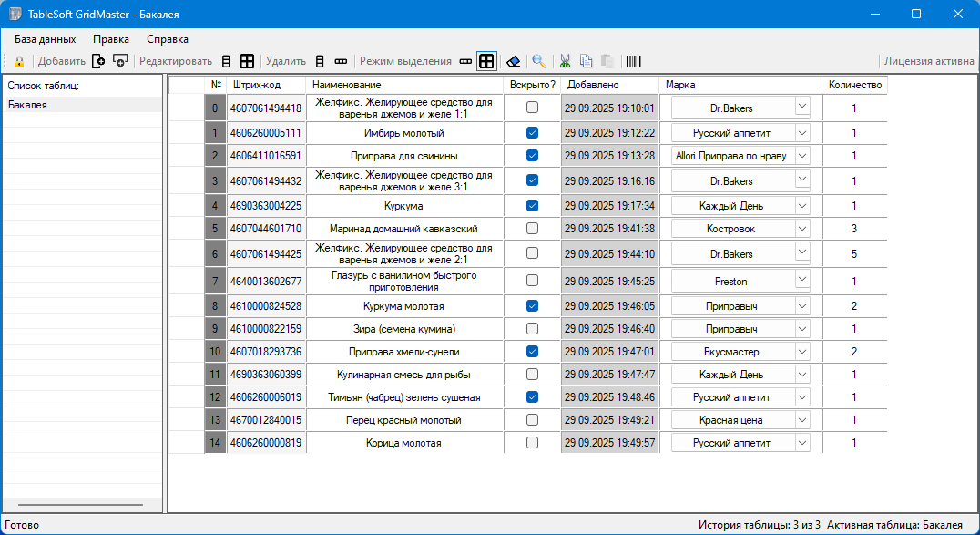This screenshot has width=980, height=535.
Task: Click the first icon right of Удалить
Action: pyautogui.click(x=320, y=62)
